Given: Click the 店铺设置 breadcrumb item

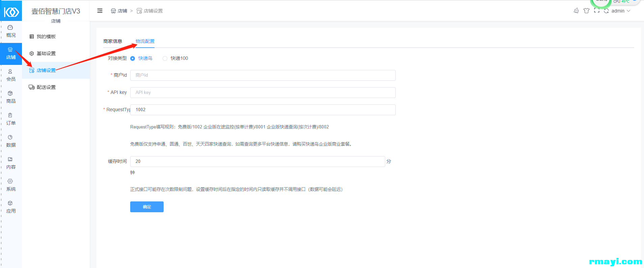Looking at the screenshot, I should click(150, 11).
